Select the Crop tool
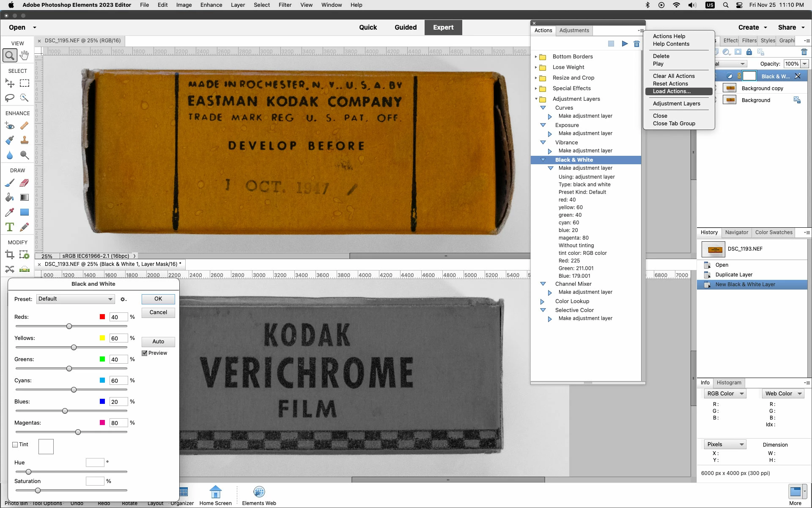Image resolution: width=812 pixels, height=508 pixels. tap(10, 255)
